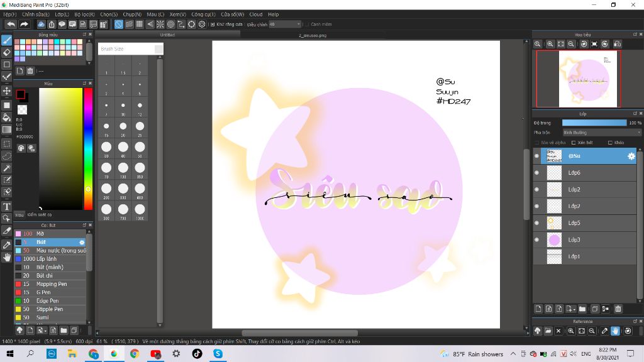
Task: Click the Độ trong opacity slider
Action: tap(594, 123)
